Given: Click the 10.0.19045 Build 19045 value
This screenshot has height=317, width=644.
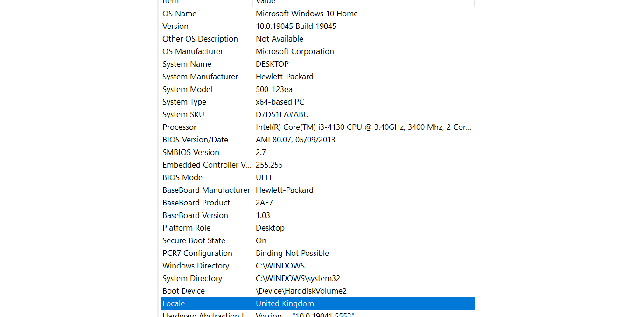Looking at the screenshot, I should pos(296,26).
